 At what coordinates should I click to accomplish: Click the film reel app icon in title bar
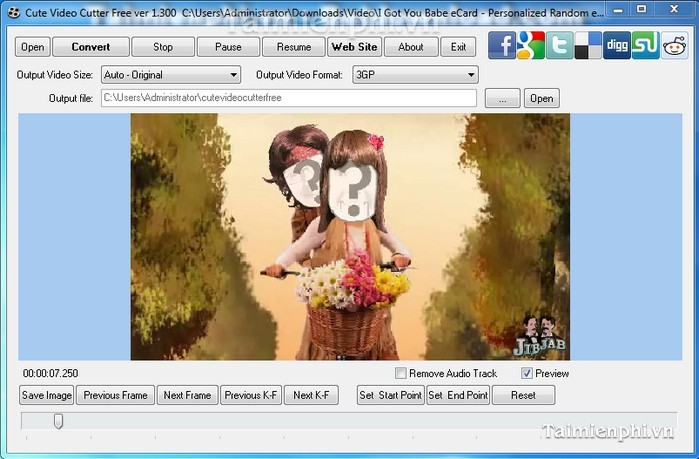(x=14, y=12)
